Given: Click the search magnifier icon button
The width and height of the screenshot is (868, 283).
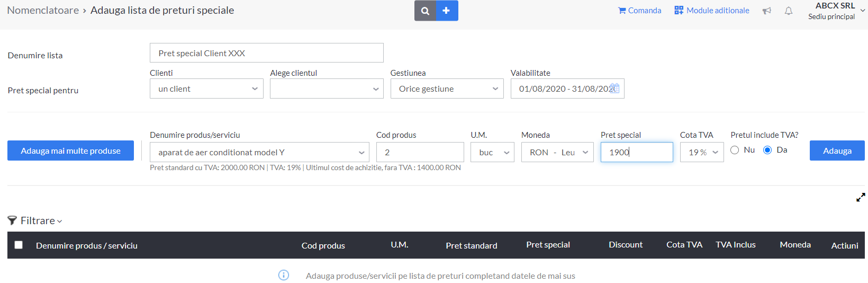Looking at the screenshot, I should [x=425, y=11].
